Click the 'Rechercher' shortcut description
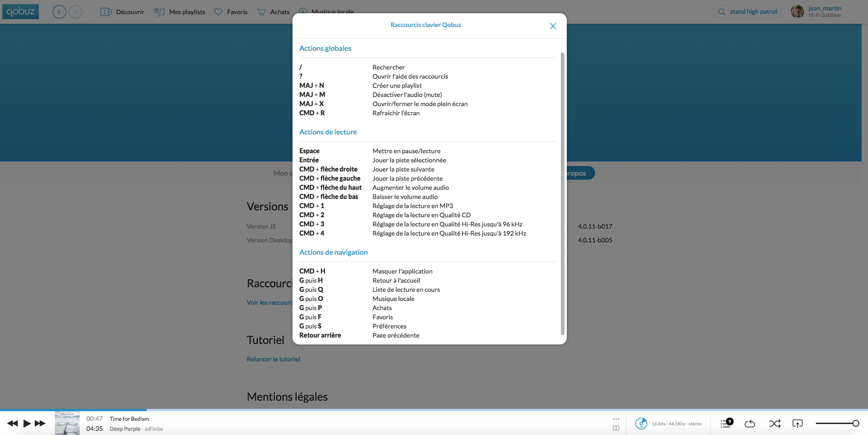This screenshot has width=868, height=435. pyautogui.click(x=389, y=67)
